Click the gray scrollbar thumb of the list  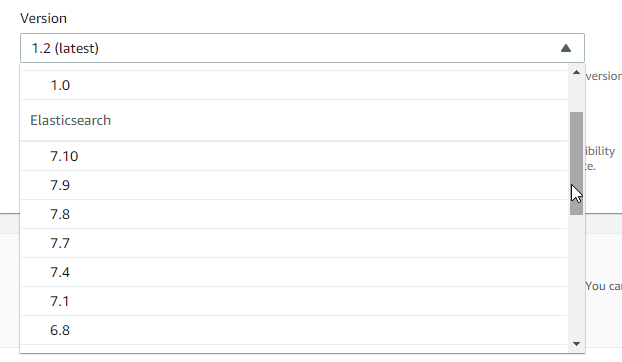pos(576,163)
